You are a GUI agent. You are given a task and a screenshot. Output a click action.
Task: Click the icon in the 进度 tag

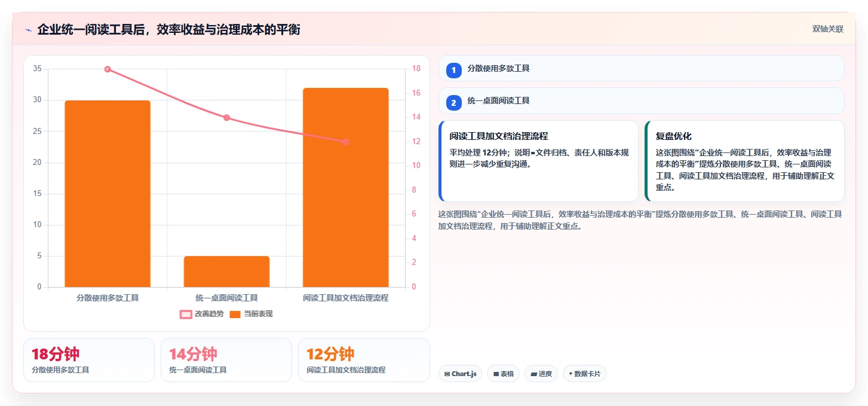(x=533, y=374)
